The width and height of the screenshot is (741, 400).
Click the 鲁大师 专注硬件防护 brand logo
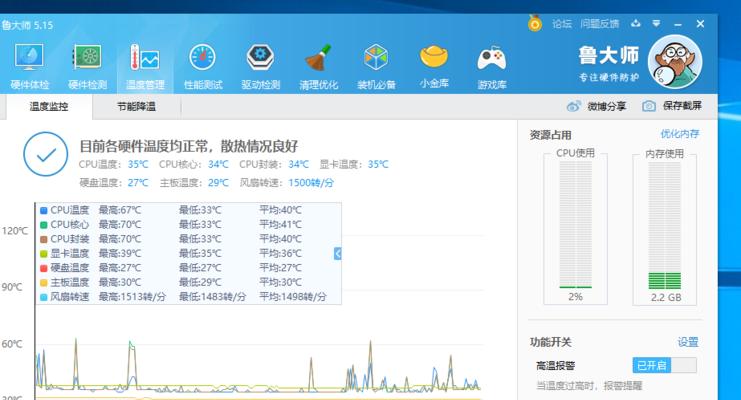(609, 63)
